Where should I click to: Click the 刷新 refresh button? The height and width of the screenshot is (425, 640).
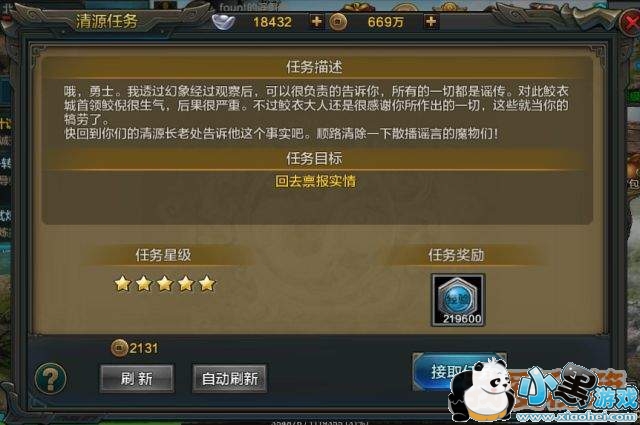137,378
